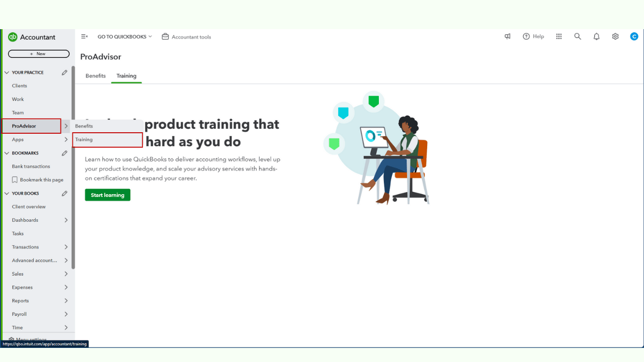
Task: Expand the Reports submenu arrow
Action: [66, 301]
